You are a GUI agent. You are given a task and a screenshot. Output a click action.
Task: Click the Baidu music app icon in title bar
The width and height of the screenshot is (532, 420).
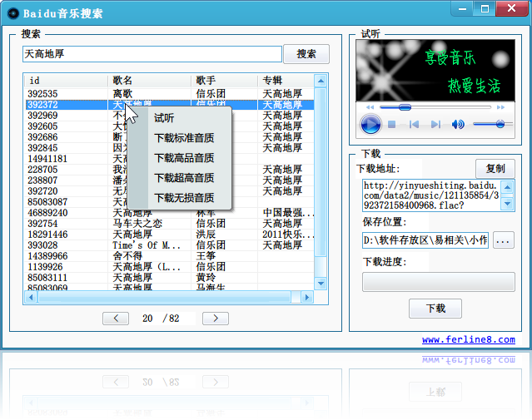tap(12, 13)
